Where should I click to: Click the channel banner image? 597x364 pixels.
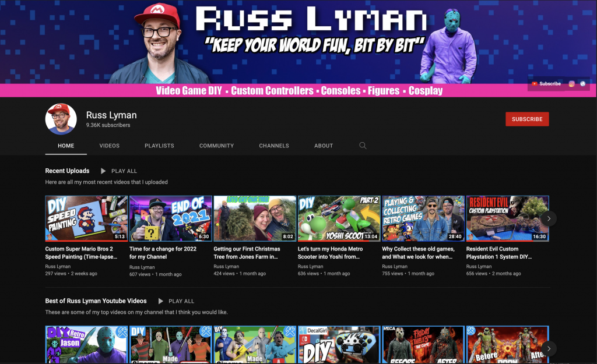(x=298, y=48)
